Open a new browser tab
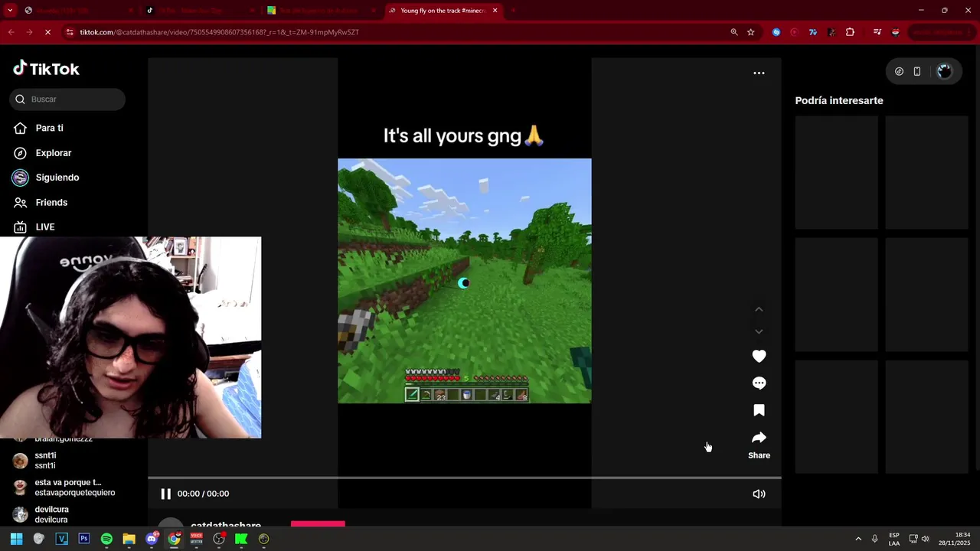980x551 pixels. pyautogui.click(x=513, y=11)
